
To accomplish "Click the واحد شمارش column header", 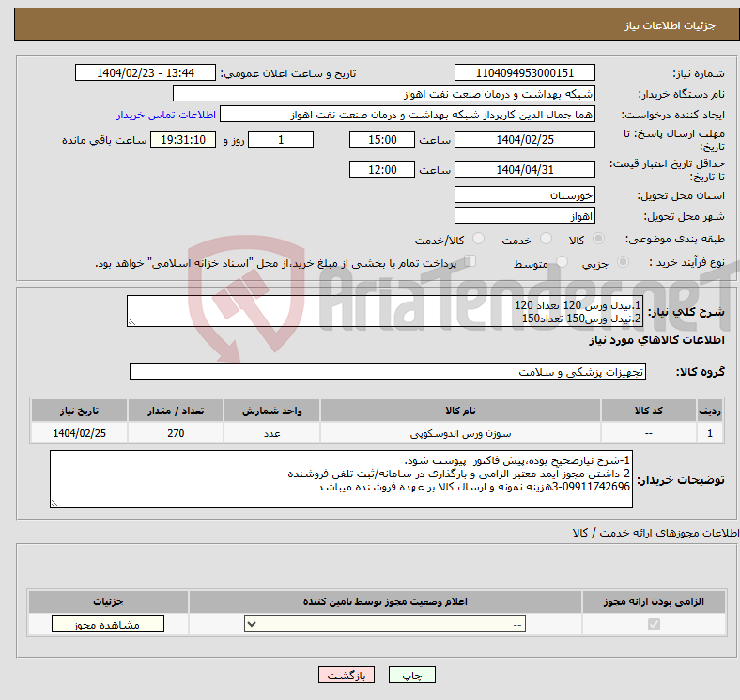I will [271, 411].
